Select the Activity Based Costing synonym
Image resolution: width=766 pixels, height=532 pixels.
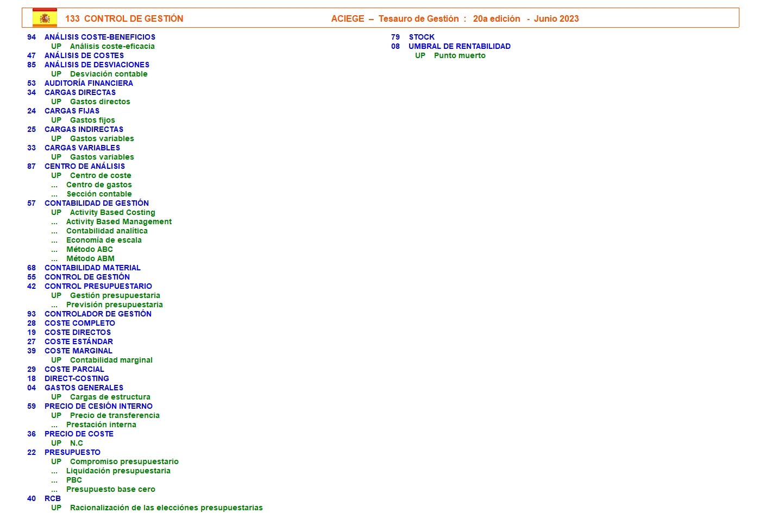pos(112,212)
